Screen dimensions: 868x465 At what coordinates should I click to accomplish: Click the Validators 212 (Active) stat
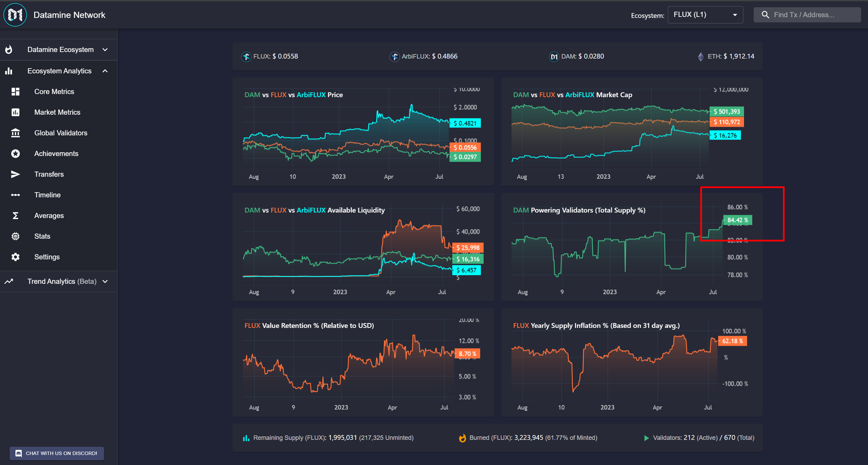[704, 438]
